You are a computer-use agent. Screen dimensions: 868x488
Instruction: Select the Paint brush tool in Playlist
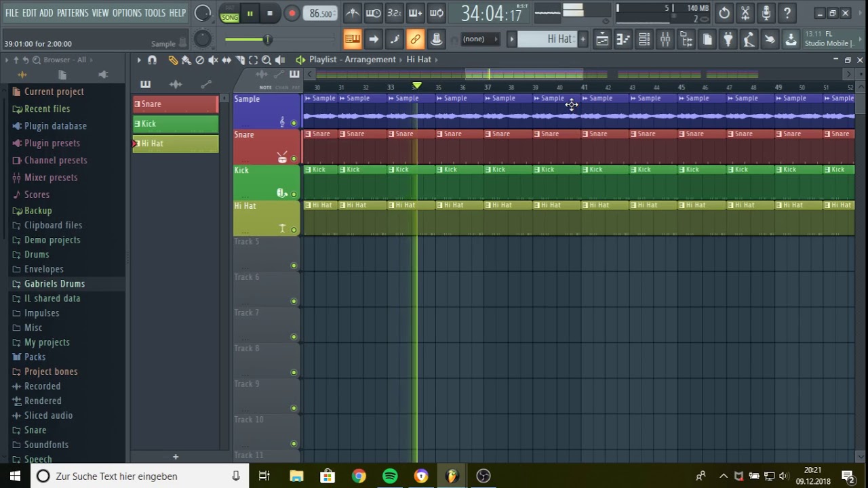[186, 60]
